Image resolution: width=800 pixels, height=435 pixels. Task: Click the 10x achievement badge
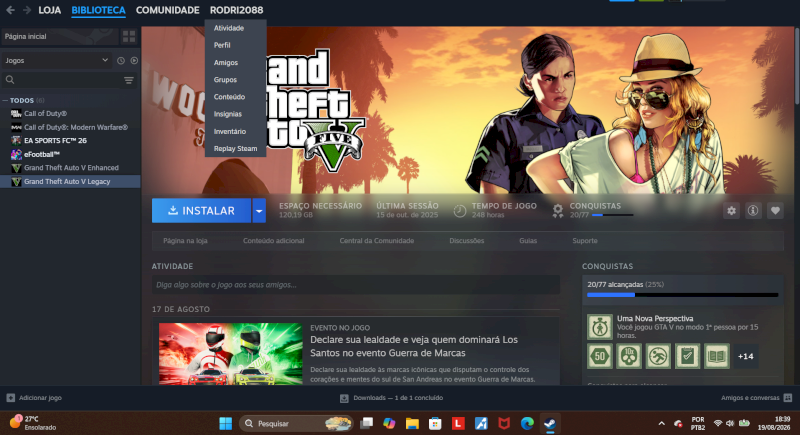(x=629, y=356)
